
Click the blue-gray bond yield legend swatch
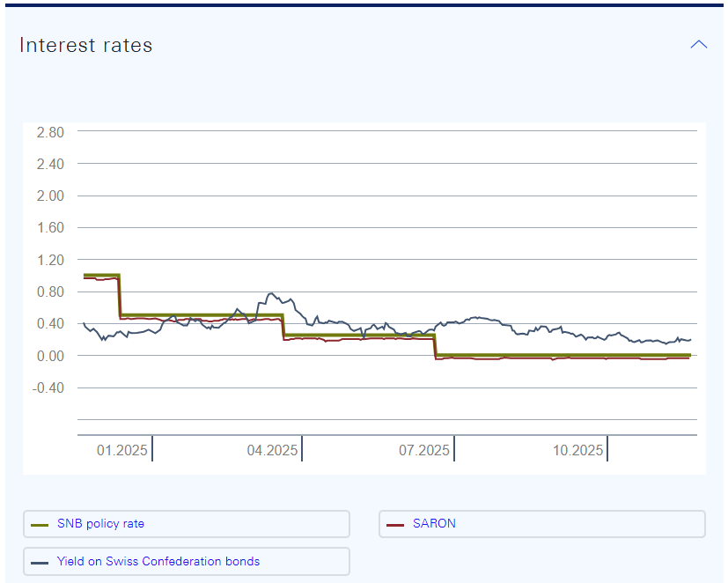[40, 562]
